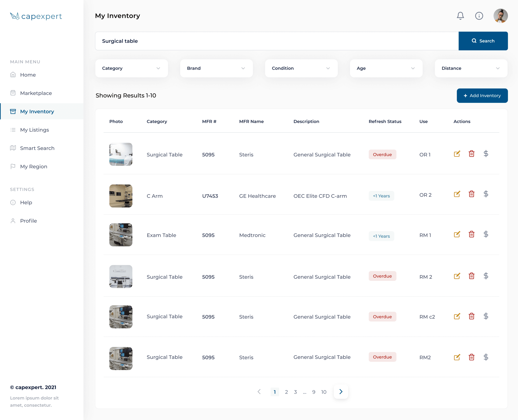Expand the Category filter dropdown

pyautogui.click(x=131, y=68)
